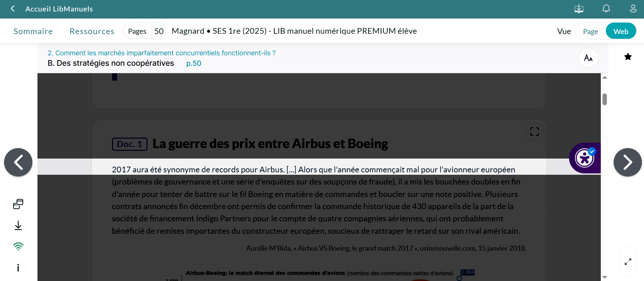This screenshot has height=281, width=644.
Task: Click the text line starting '2017 aura été synonyme'
Action: [314, 169]
